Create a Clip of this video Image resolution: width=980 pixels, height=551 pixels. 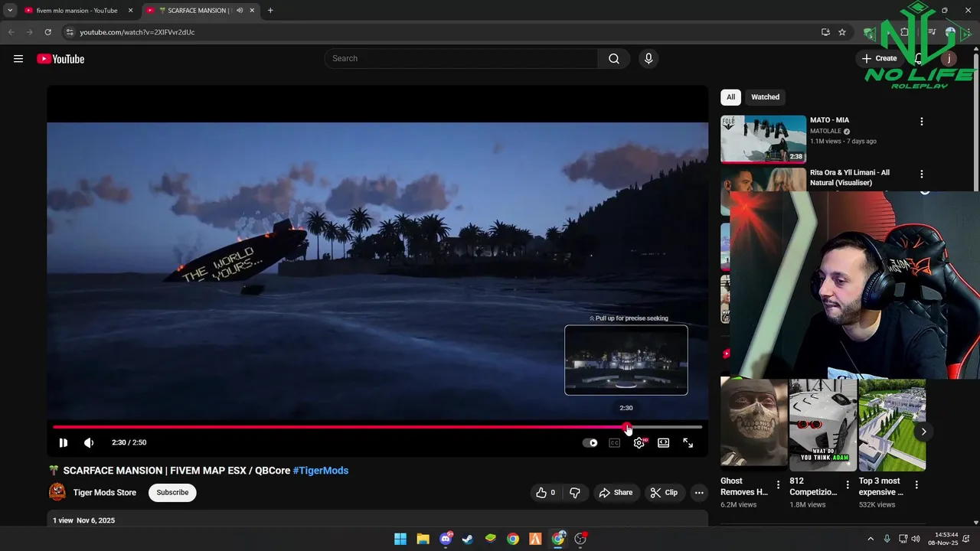(664, 493)
